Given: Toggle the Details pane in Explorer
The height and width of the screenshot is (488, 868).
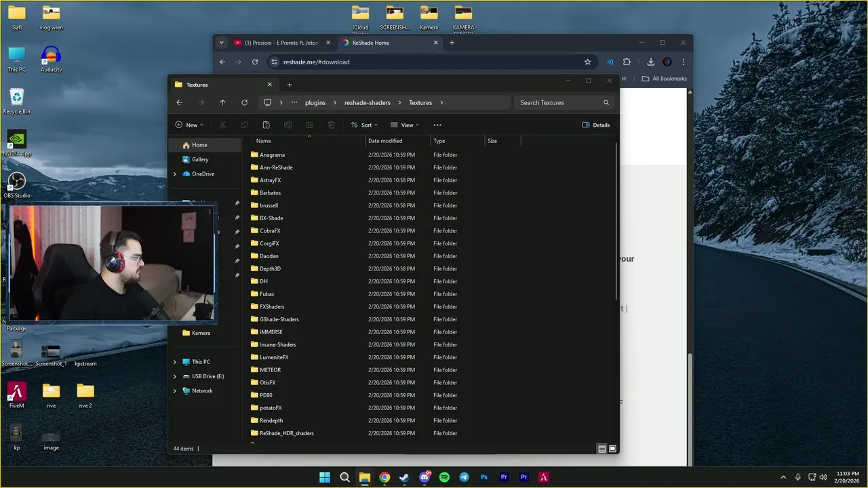Looking at the screenshot, I should tap(596, 125).
